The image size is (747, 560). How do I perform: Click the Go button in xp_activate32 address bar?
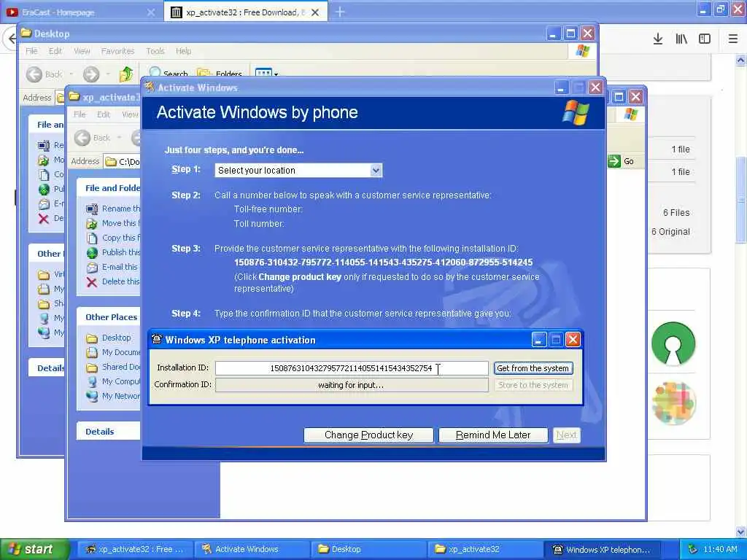click(x=622, y=161)
